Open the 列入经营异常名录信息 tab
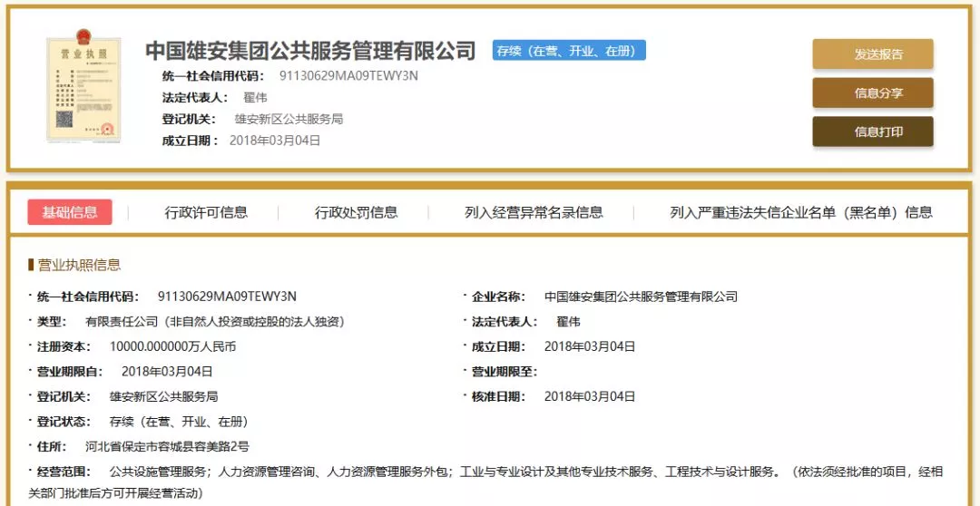Viewport: 980px width, 506px height. tap(534, 212)
